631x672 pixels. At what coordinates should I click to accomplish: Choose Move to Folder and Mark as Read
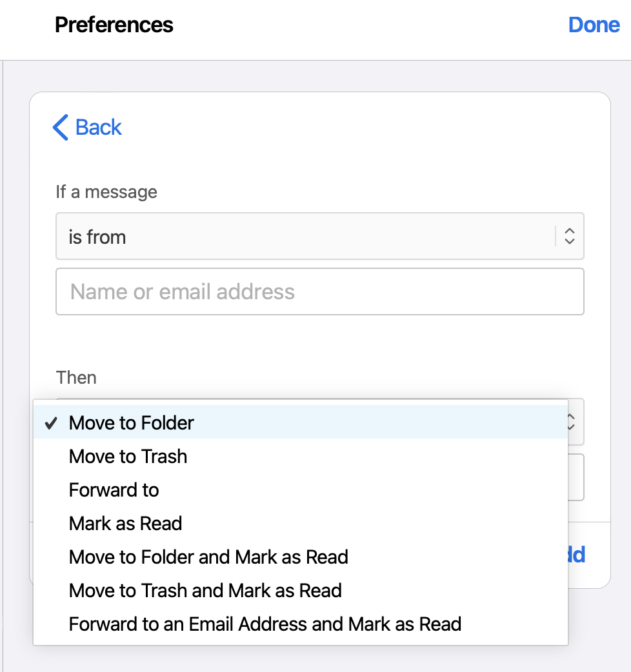(208, 557)
